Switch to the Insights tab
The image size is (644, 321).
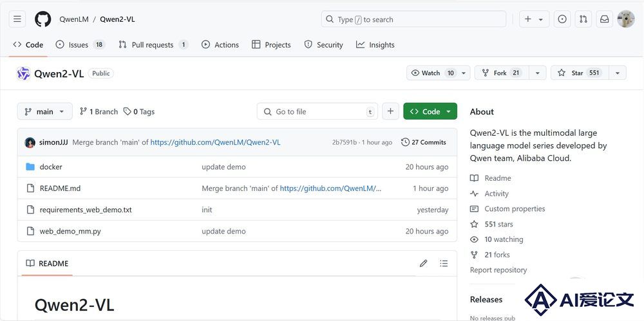[x=375, y=45]
